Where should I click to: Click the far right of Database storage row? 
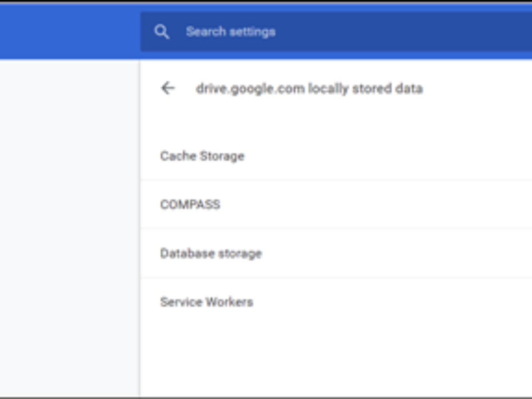point(510,253)
